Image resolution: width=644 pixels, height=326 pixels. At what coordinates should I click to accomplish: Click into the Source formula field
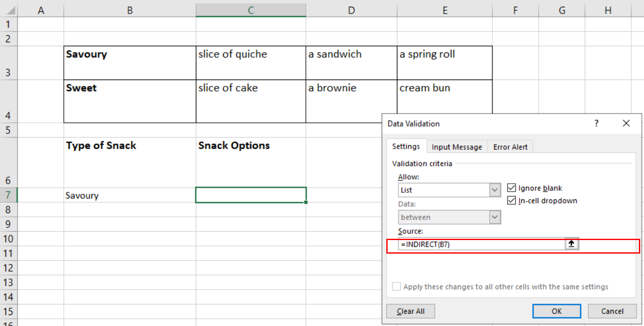click(x=482, y=244)
